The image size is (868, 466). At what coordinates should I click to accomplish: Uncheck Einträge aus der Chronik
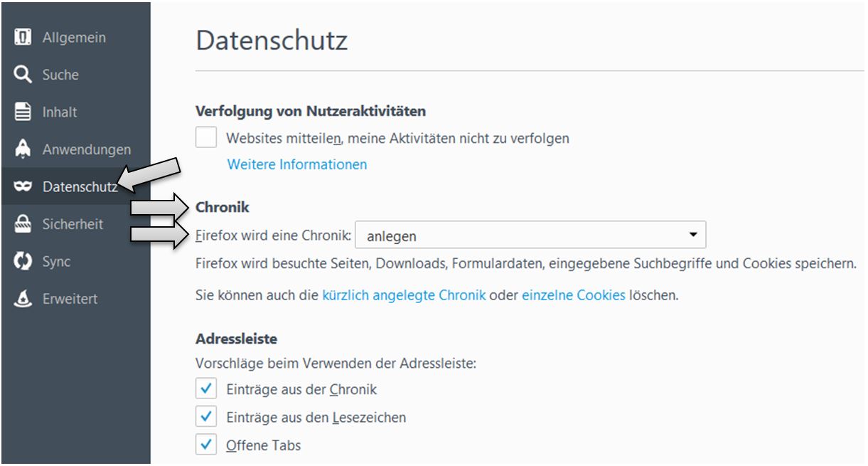[x=206, y=389]
